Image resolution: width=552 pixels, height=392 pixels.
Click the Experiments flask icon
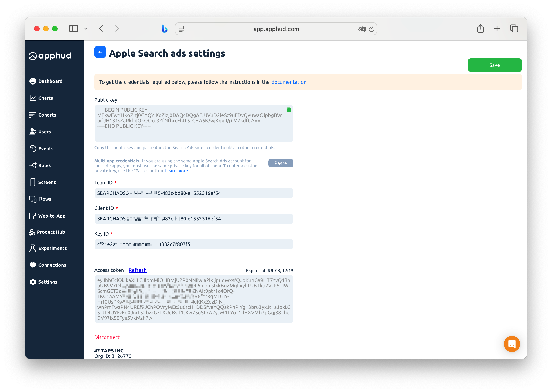[x=33, y=248]
